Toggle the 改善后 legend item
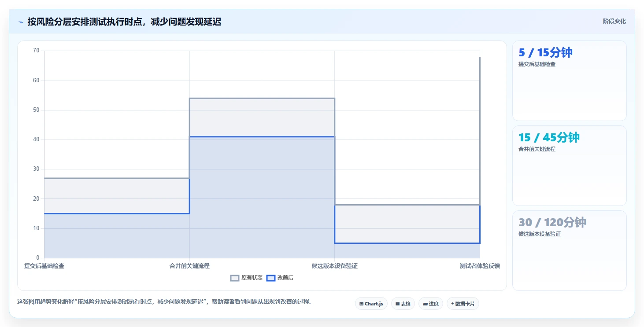This screenshot has width=644, height=327. point(280,278)
